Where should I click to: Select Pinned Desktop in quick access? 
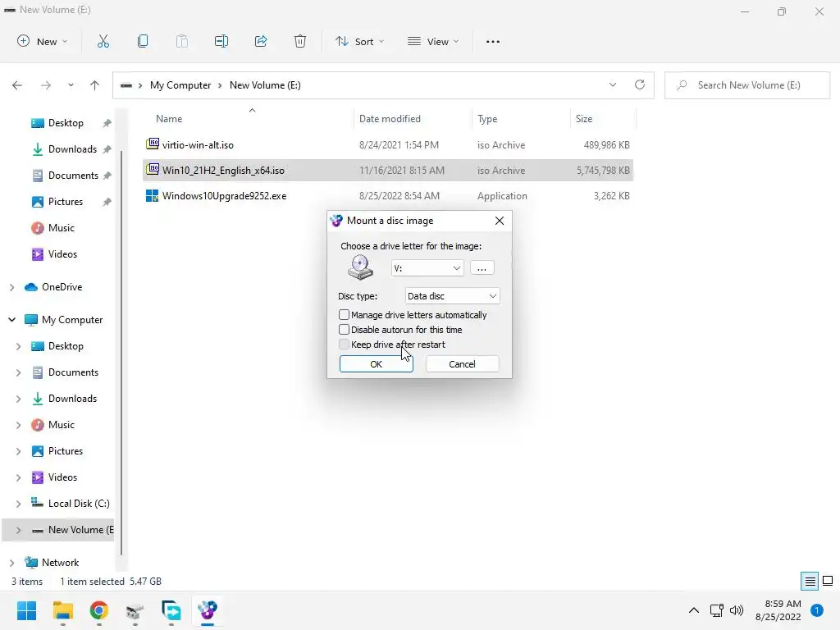tap(66, 123)
